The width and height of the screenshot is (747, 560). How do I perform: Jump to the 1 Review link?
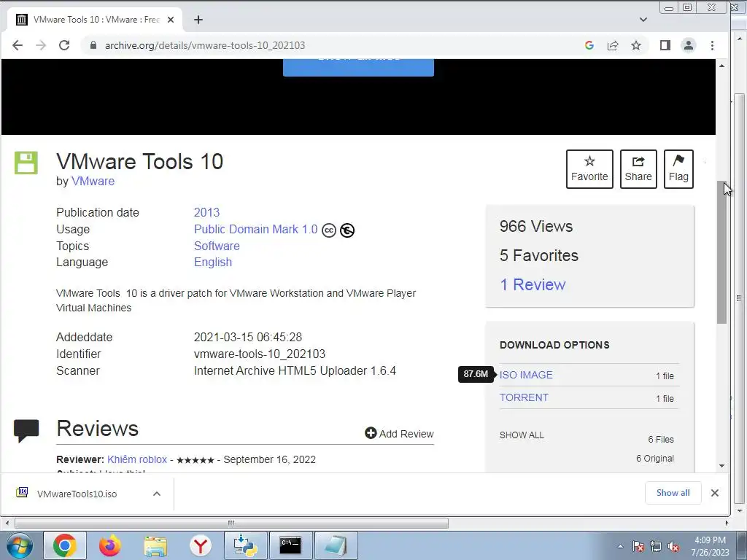tap(533, 284)
